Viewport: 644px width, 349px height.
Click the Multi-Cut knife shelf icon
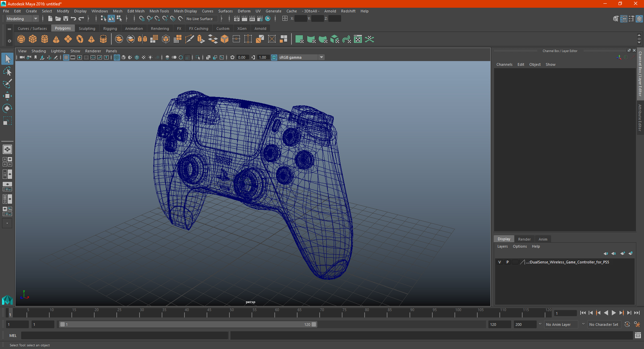coord(190,39)
